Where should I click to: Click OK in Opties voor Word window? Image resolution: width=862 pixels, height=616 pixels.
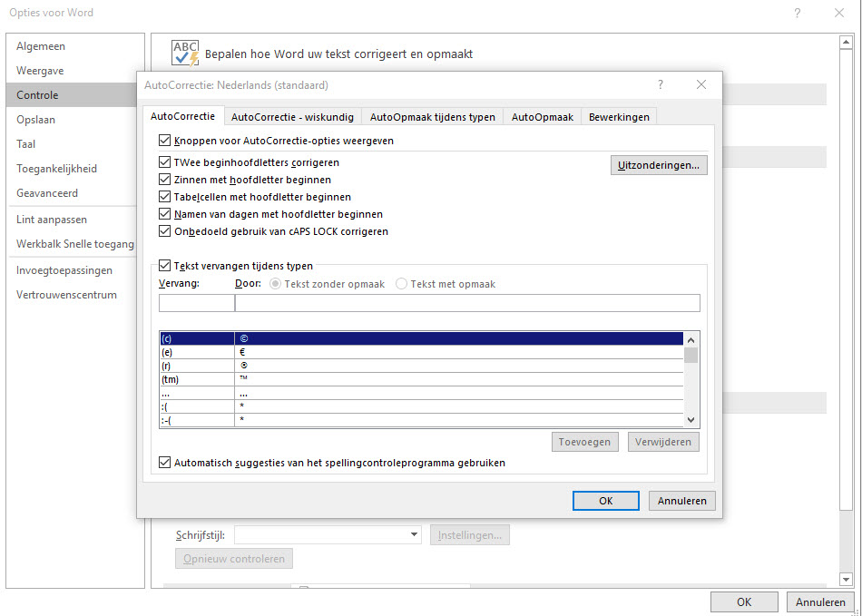(744, 602)
